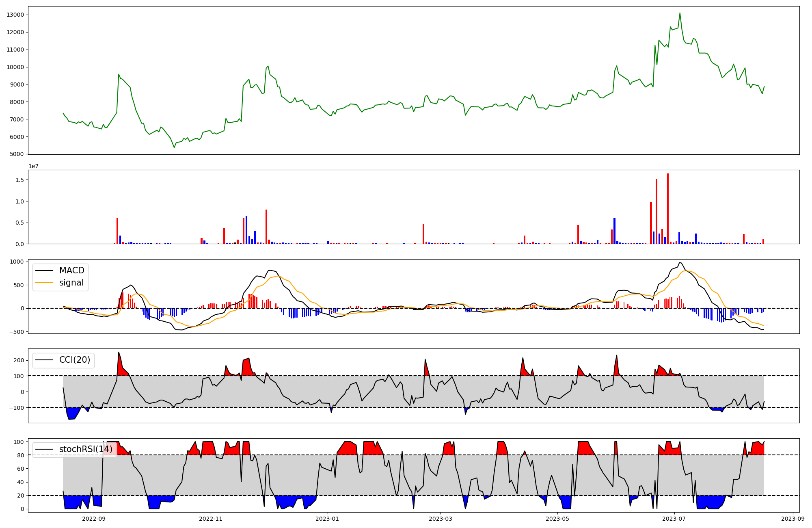Click the 2023-01 x-axis date label
Screen dimensions: 812x528
[327, 519]
